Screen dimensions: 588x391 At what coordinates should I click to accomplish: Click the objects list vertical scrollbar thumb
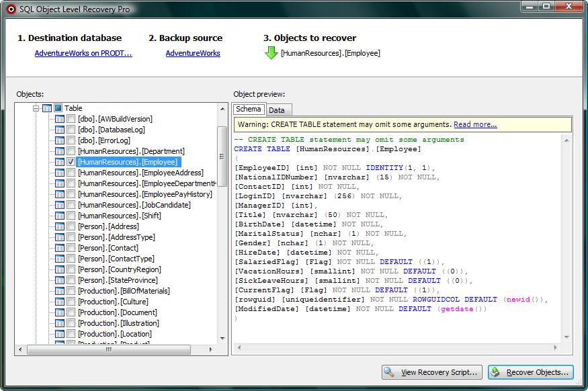222,157
